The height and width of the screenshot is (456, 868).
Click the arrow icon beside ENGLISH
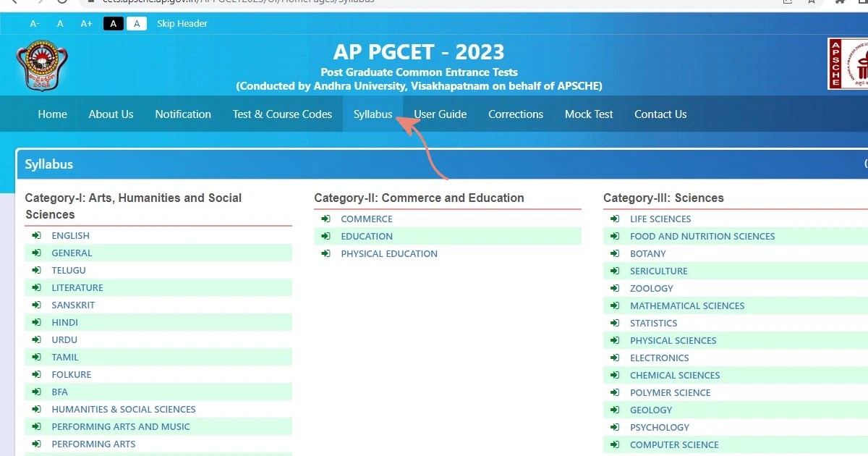click(x=36, y=235)
